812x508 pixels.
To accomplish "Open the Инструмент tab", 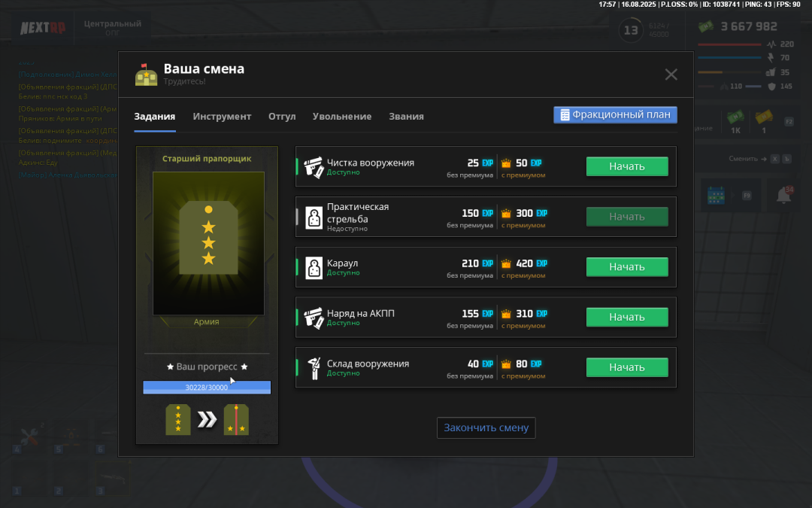I will tap(222, 117).
